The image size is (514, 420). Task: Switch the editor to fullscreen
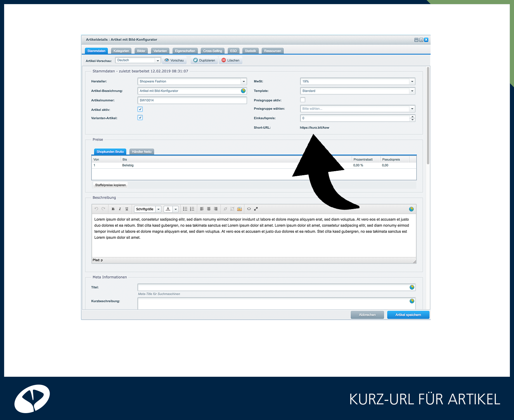[256, 209]
